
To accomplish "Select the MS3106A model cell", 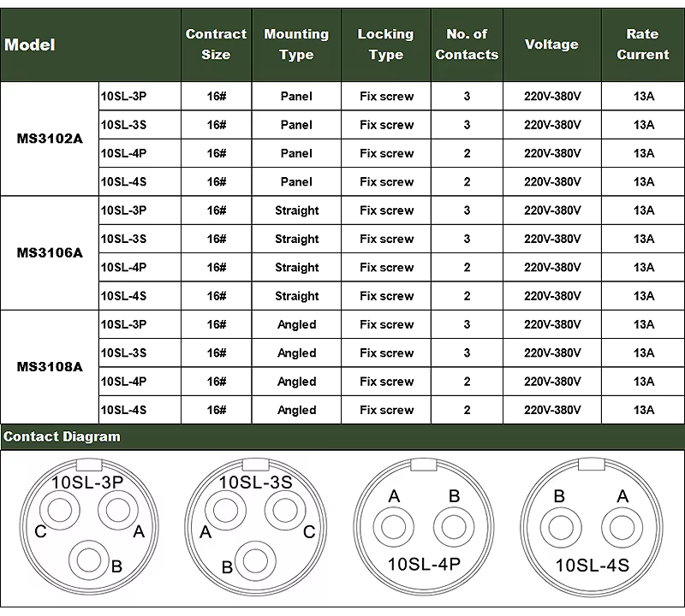I will pos(50,252).
